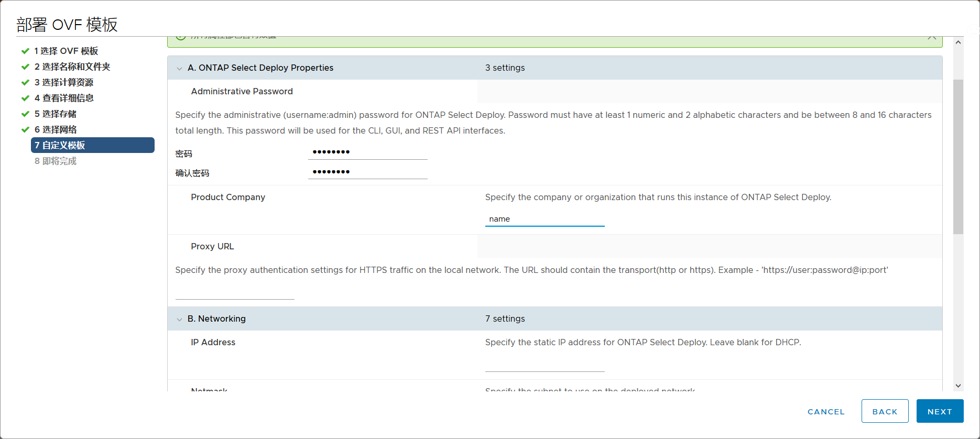980x439 pixels.
Task: Click the disabled step 8 即将完成
Action: point(56,161)
